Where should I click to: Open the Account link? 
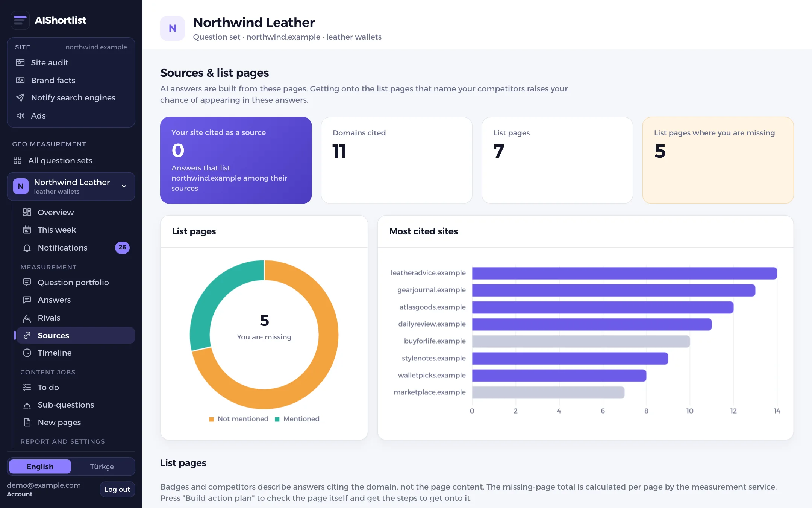point(20,494)
